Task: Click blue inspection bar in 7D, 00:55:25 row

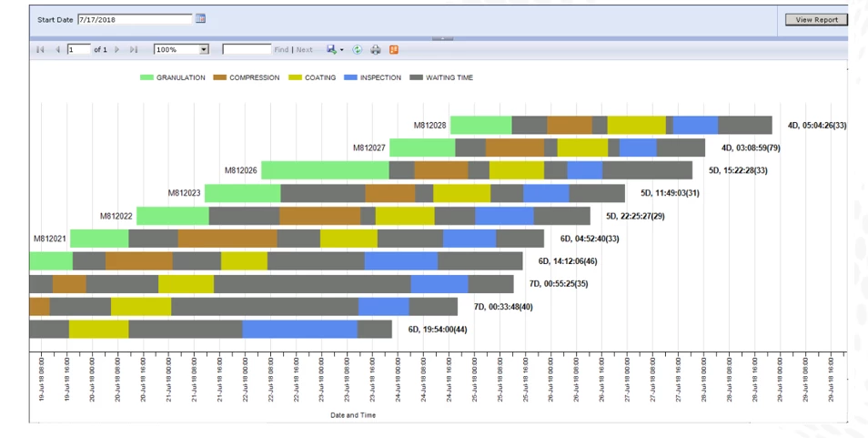Action: [x=439, y=283]
